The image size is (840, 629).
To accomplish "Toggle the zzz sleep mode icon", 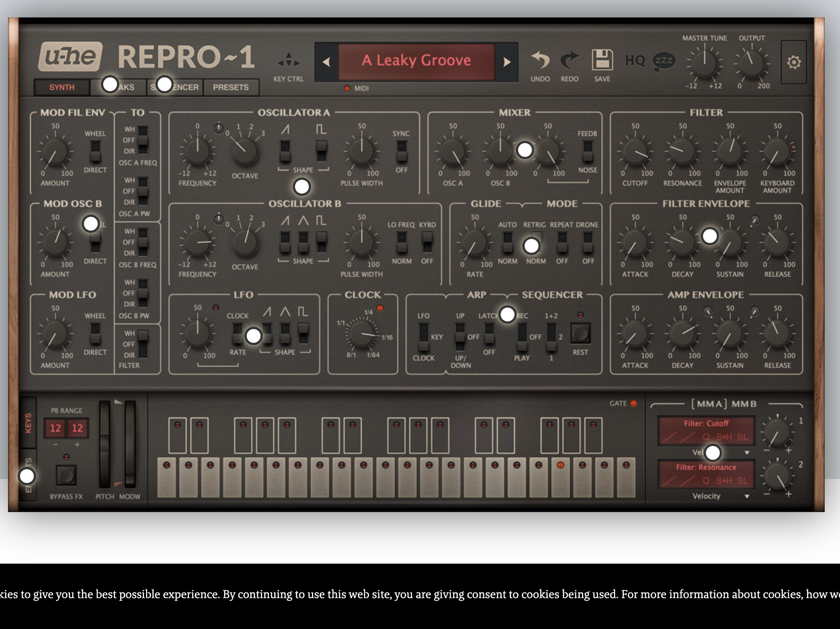I will 664,61.
